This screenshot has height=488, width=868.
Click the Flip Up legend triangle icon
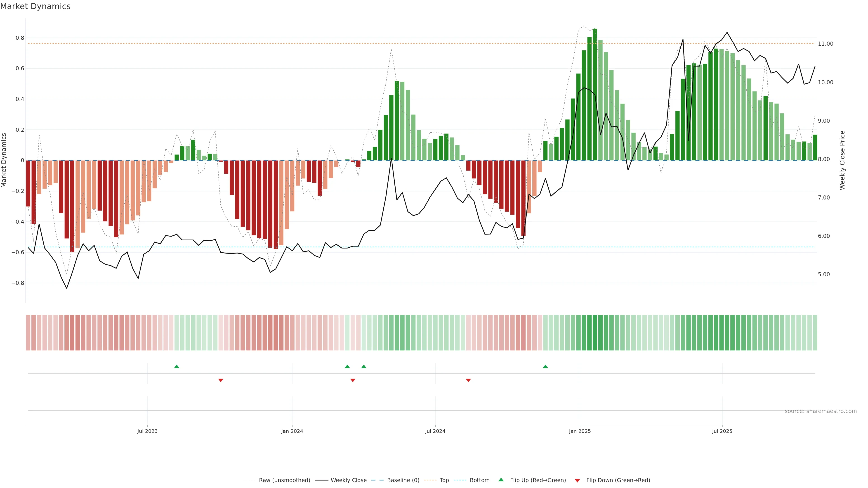(501, 480)
